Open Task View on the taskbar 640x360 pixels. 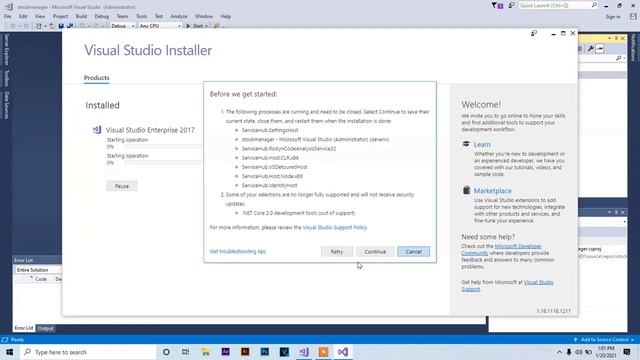point(185,352)
